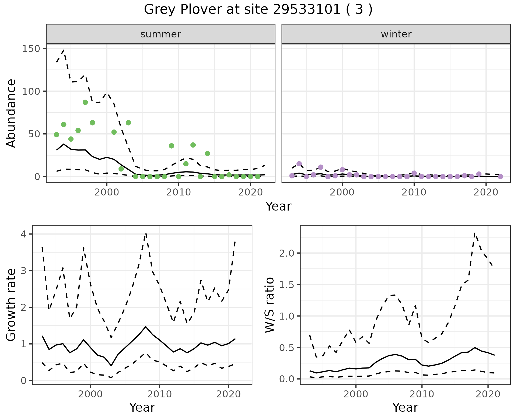The width and height of the screenshot is (517, 420).
Task: Click growth rate dashed peak near 2008
Action: (146, 234)
